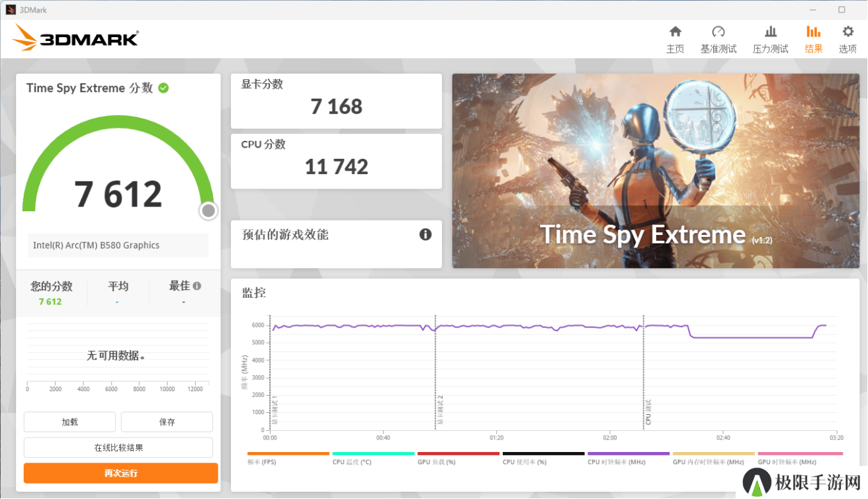This screenshot has height=499, width=868.
Task: Click the orange 再次运行 run again button
Action: click(x=120, y=473)
